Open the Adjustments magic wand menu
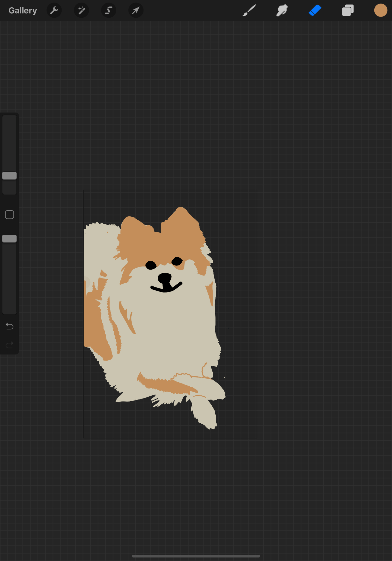The image size is (392, 561). 81,11
